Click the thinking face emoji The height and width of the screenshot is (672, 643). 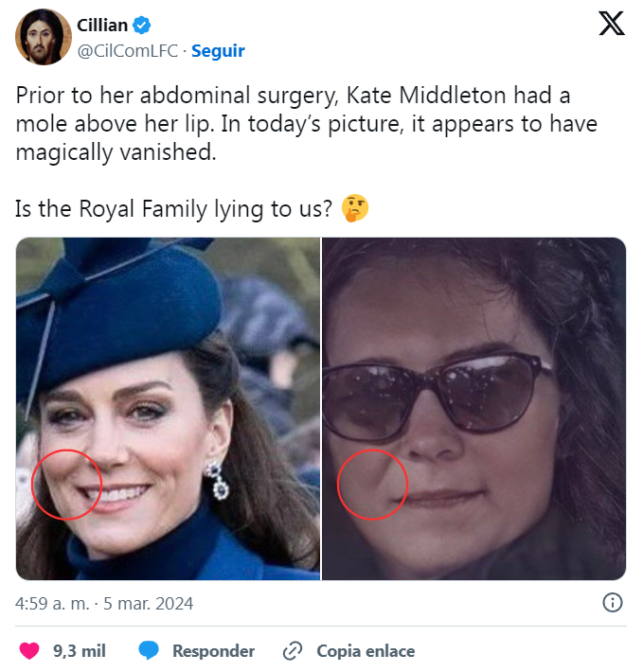coord(355,208)
